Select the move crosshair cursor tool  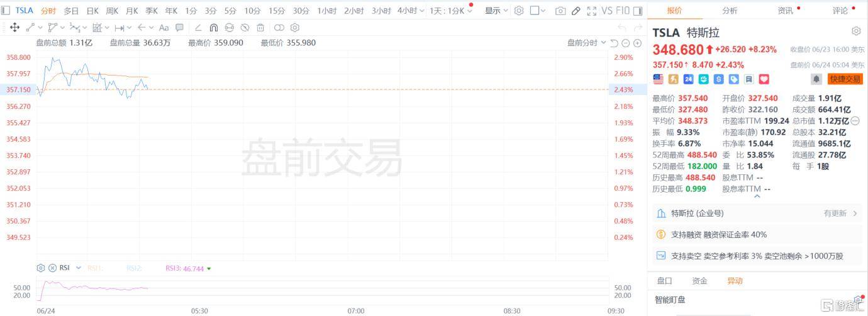tap(14, 27)
